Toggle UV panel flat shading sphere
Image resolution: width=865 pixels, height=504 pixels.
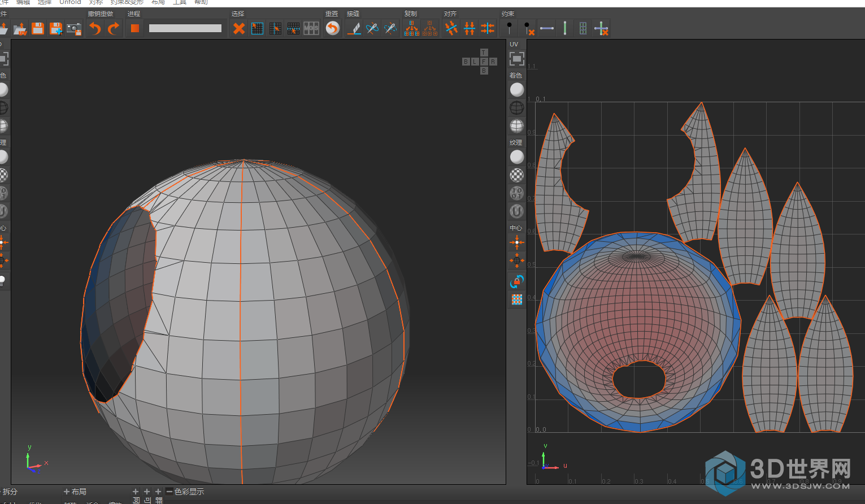click(516, 90)
